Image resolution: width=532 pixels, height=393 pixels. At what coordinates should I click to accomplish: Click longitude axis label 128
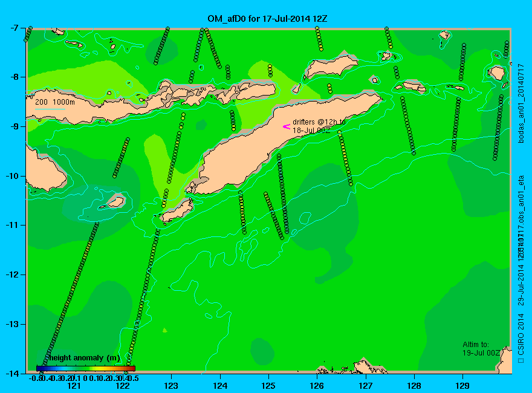click(414, 386)
